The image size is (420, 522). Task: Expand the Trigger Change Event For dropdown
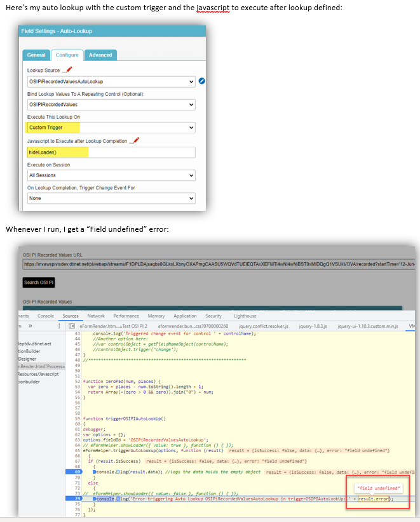pos(111,198)
